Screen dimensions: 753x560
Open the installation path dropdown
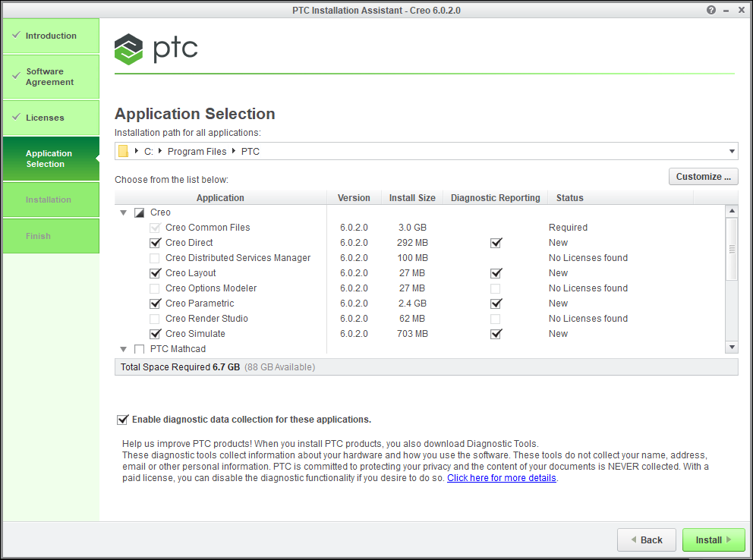pos(732,151)
